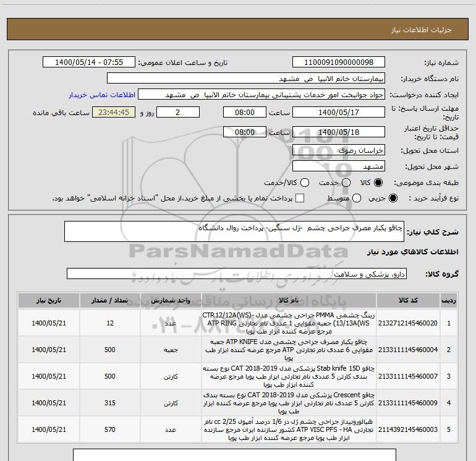Click the جزئیات اطلاعات نیاز header title

(422, 30)
